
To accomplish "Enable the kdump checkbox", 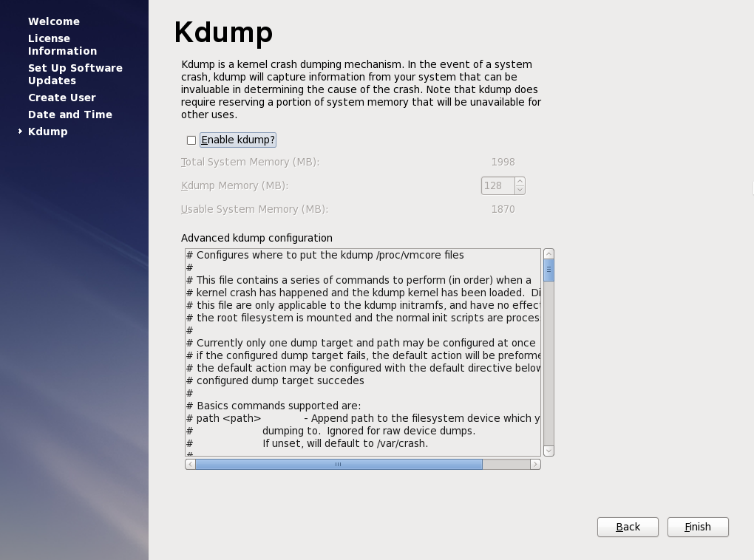I will (x=191, y=140).
